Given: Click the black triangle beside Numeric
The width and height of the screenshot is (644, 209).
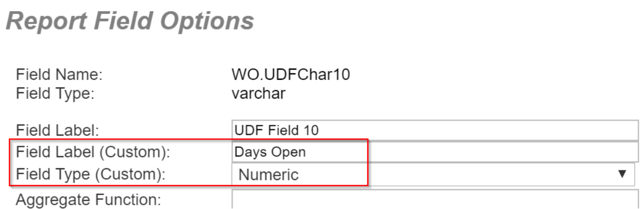Looking at the screenshot, I should (x=622, y=175).
